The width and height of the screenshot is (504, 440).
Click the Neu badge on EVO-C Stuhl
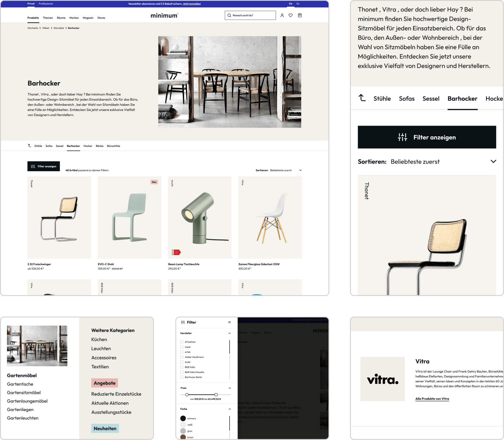coord(154,182)
